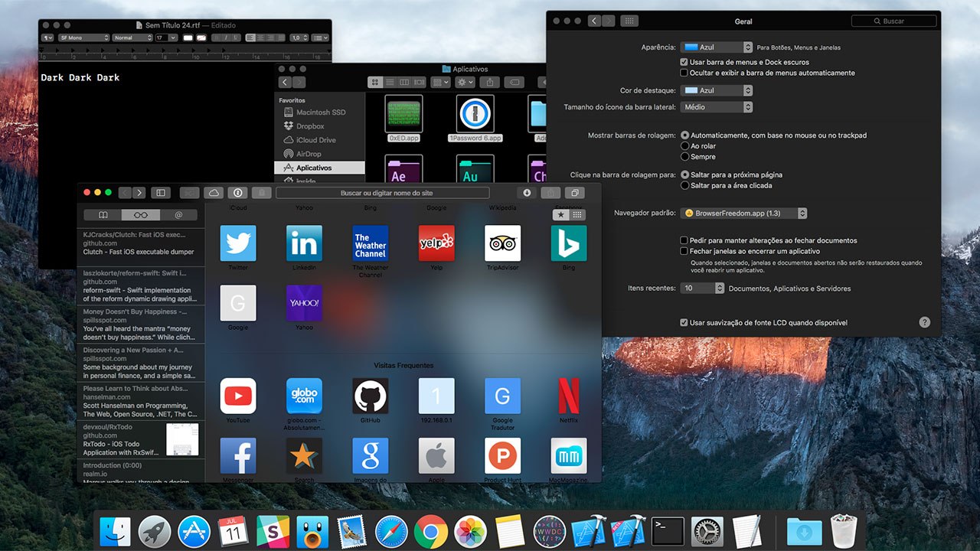Open the YouTube frequently visited tile
The height and width of the screenshot is (551, 980).
click(x=238, y=396)
